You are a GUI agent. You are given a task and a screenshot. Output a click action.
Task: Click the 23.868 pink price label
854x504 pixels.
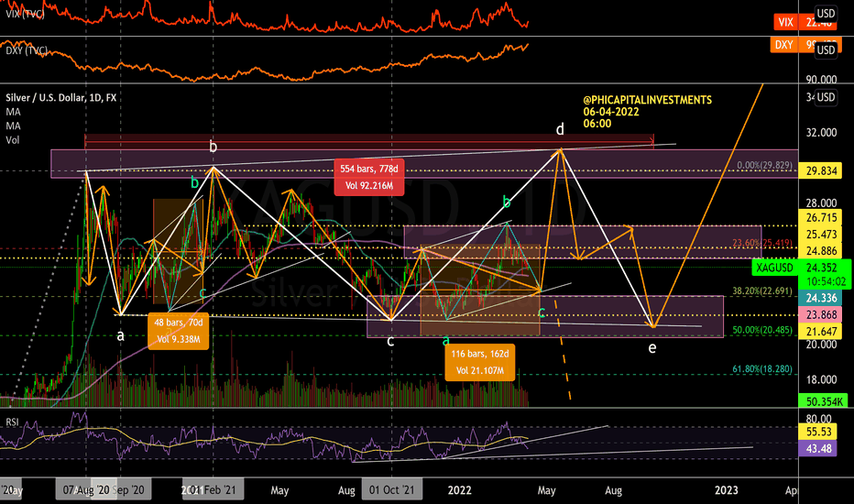point(820,315)
